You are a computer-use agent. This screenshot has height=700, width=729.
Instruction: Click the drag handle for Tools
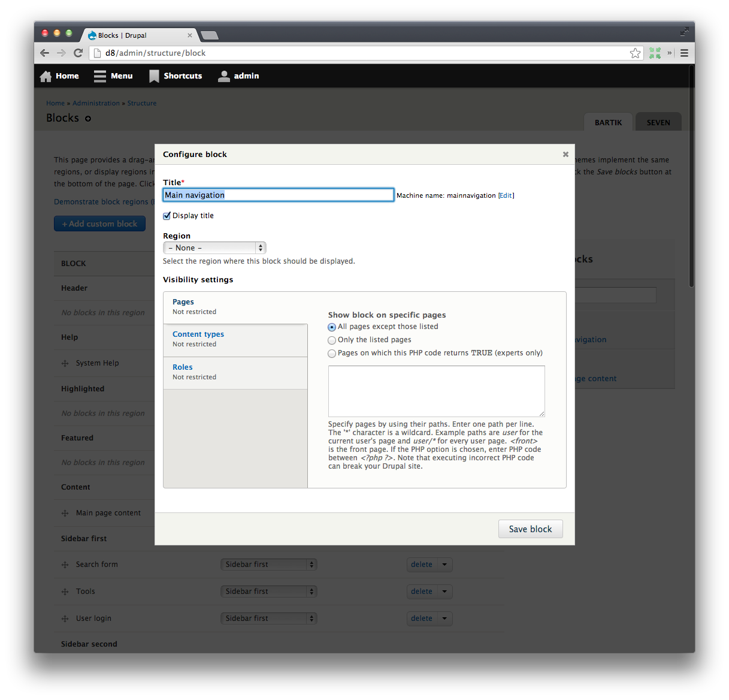pyautogui.click(x=65, y=592)
